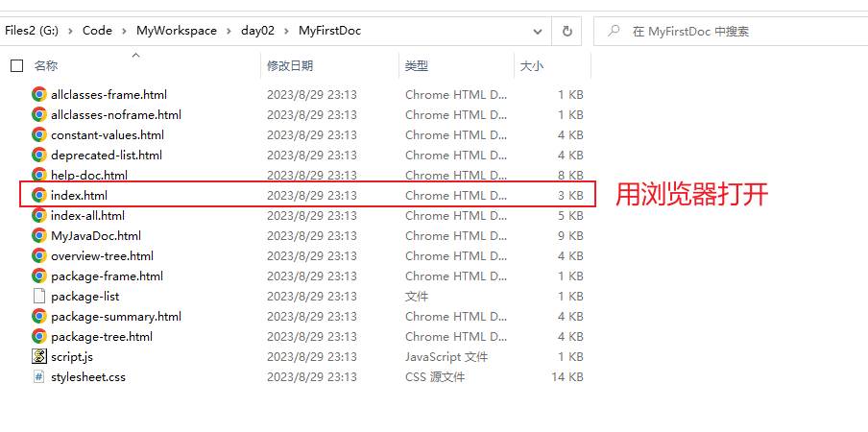Click the package-list blank file icon
Image resolution: width=868 pixels, height=432 pixels.
[x=39, y=296]
